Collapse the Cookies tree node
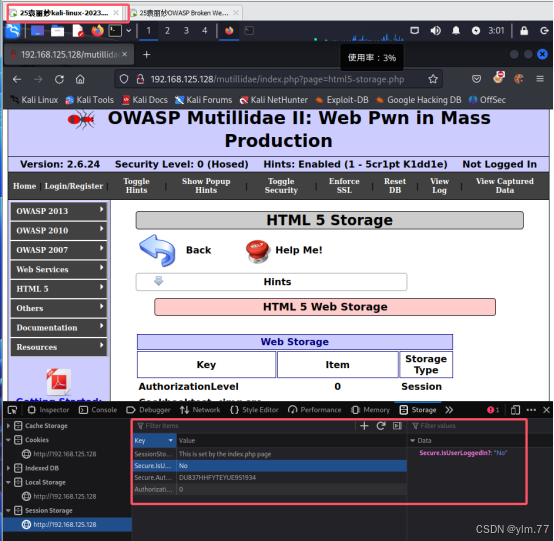Image resolution: width=554 pixels, height=541 pixels. pyautogui.click(x=8, y=440)
